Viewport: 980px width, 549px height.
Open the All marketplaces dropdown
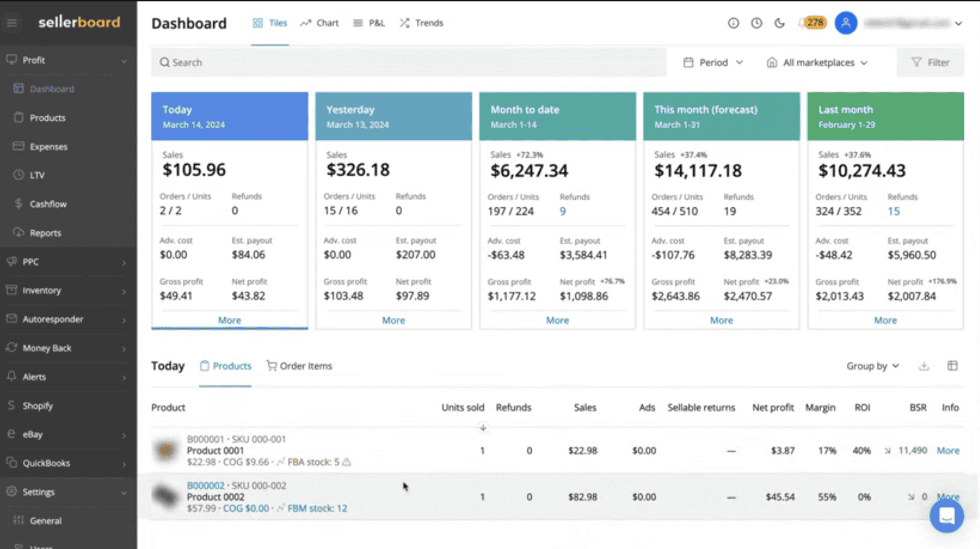(818, 62)
